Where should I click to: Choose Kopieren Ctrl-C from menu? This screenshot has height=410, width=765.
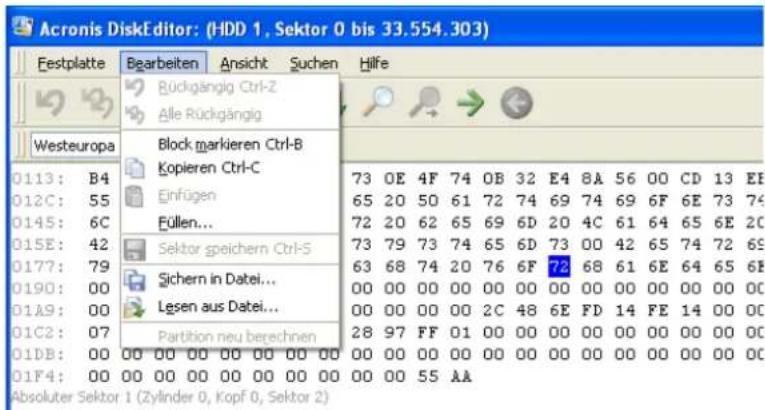[230, 168]
